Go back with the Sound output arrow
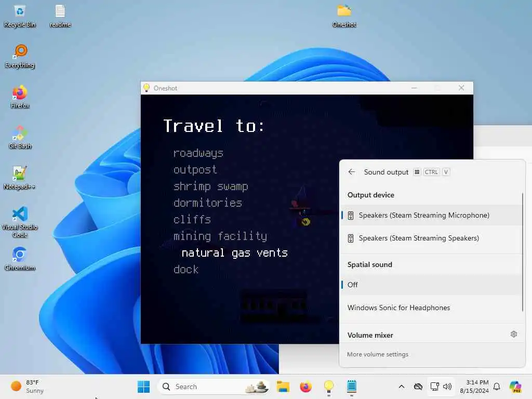The width and height of the screenshot is (532, 399). pyautogui.click(x=352, y=172)
